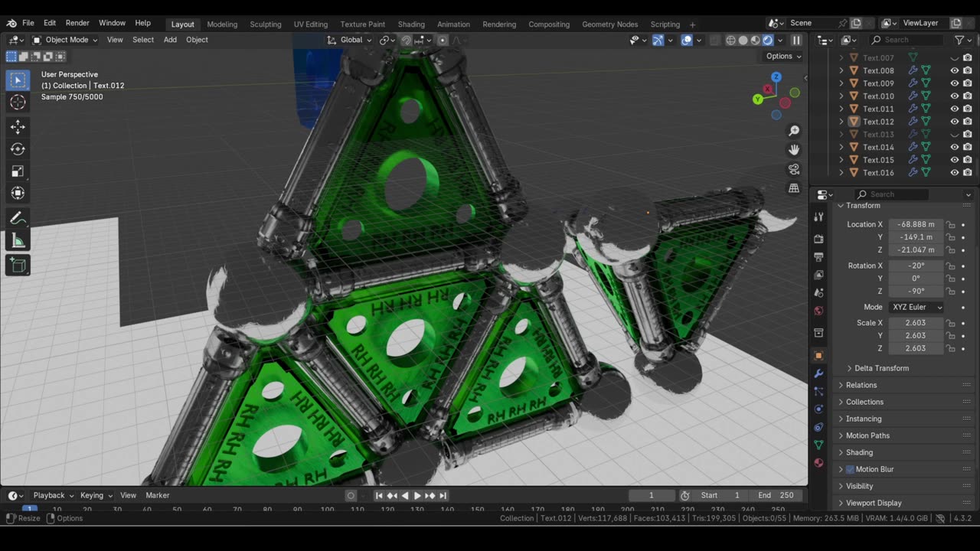Image resolution: width=980 pixels, height=551 pixels.
Task: Click the timeline Marker menu
Action: (x=158, y=495)
